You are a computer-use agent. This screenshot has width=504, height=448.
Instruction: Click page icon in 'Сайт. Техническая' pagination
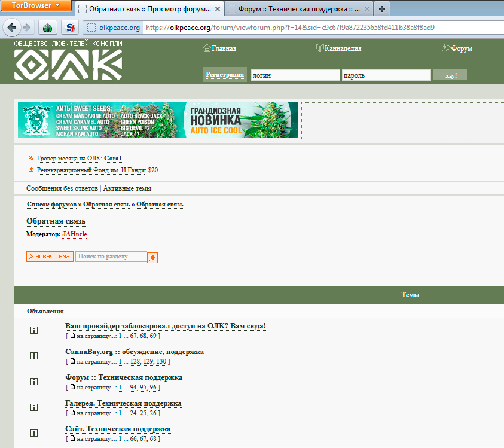[73, 438]
